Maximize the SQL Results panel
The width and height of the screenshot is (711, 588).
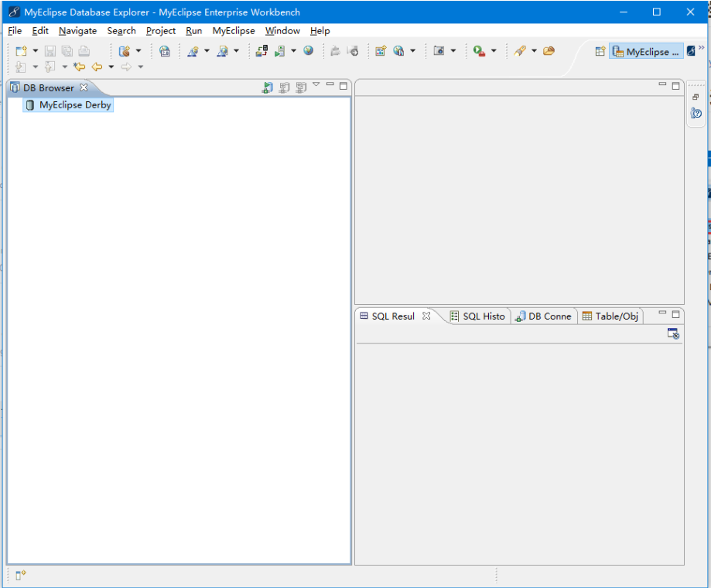[x=675, y=313]
